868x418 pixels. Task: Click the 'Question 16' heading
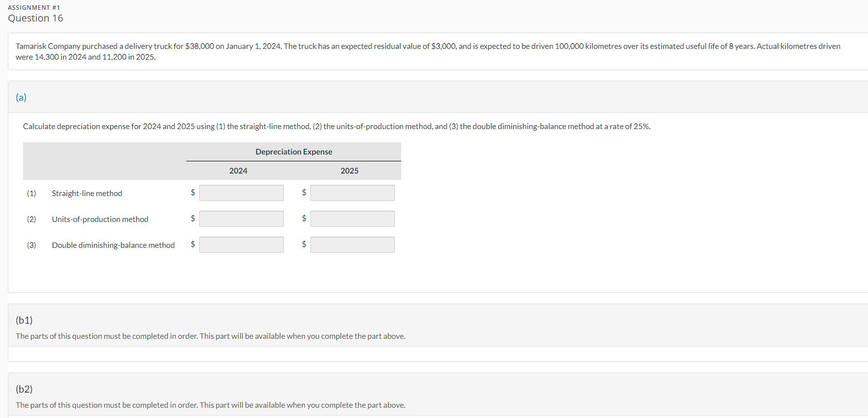coord(36,18)
